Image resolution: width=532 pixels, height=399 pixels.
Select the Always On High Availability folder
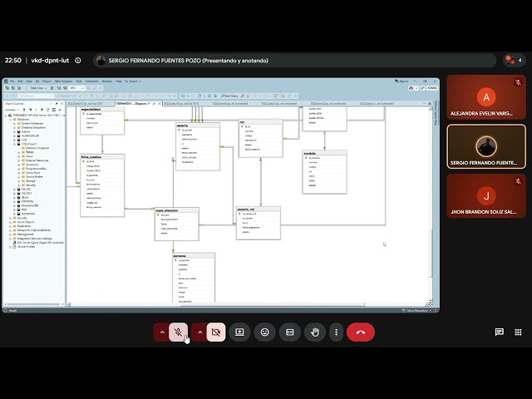coord(32,230)
